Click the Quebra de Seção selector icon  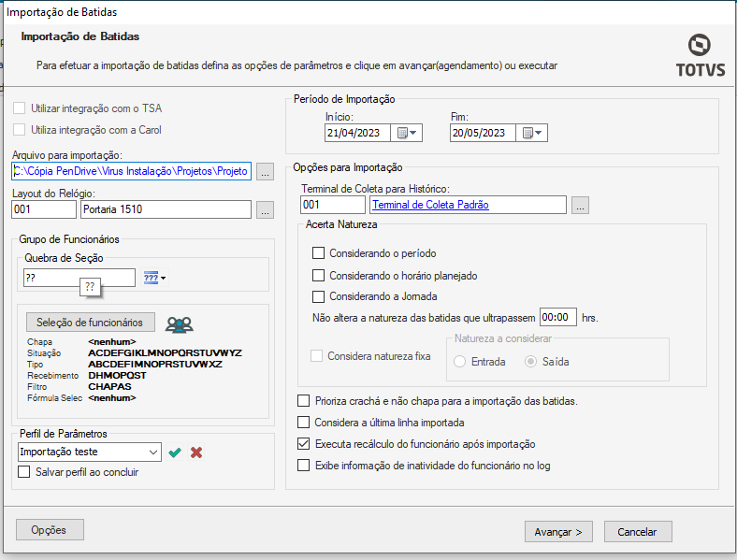[x=153, y=278]
